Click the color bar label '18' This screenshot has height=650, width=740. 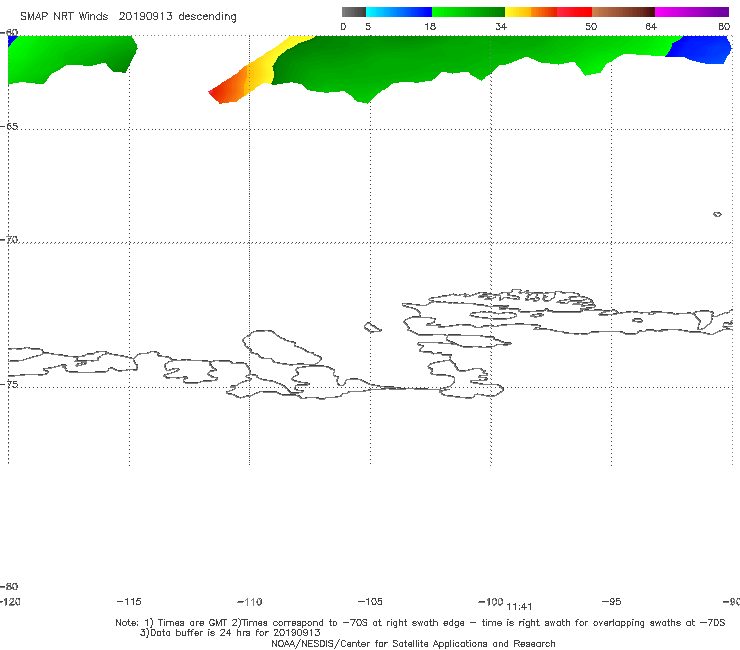coord(430,26)
